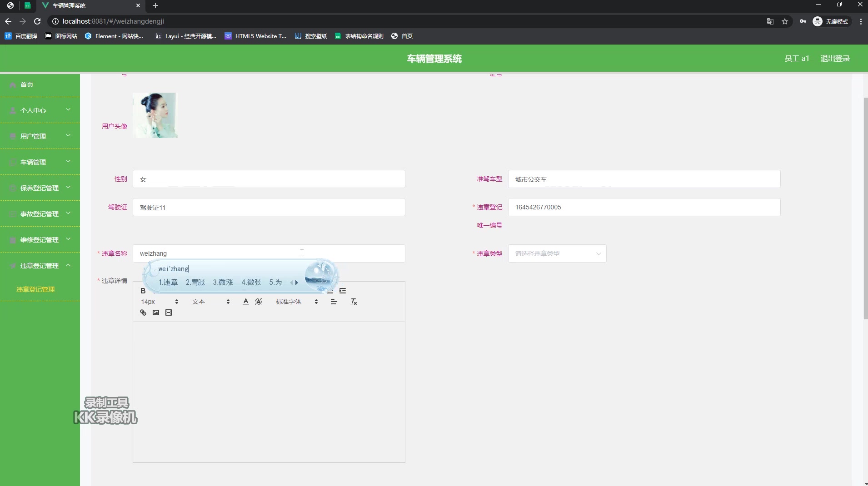The height and width of the screenshot is (486, 868).
Task: Click the 车辆管理系统 header title
Action: [434, 59]
